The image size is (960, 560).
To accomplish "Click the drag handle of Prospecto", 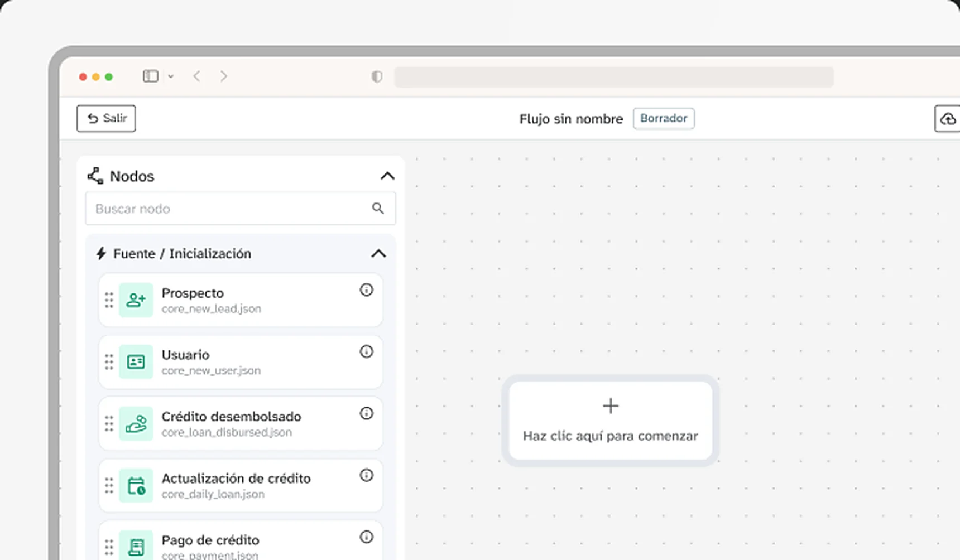I will 109,300.
